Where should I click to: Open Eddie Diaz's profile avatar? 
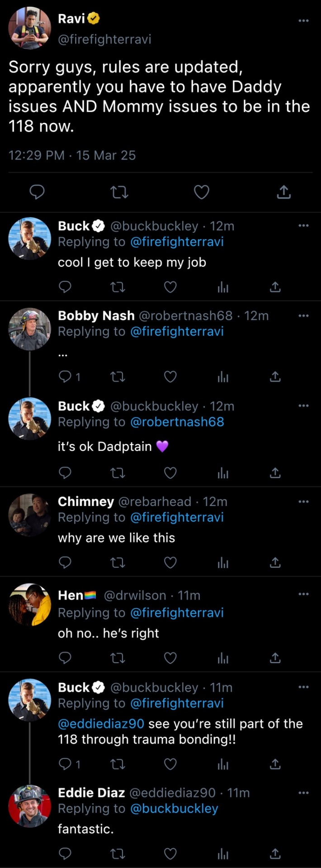[x=29, y=806]
